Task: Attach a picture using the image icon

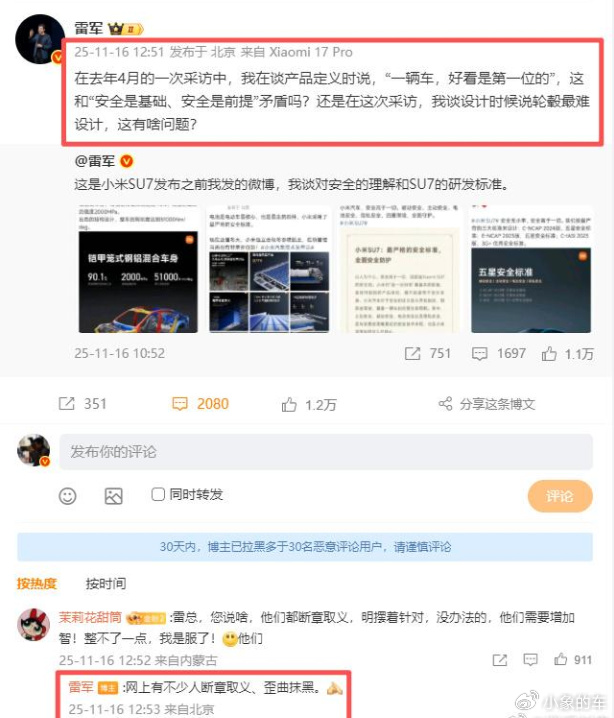Action: tap(114, 496)
